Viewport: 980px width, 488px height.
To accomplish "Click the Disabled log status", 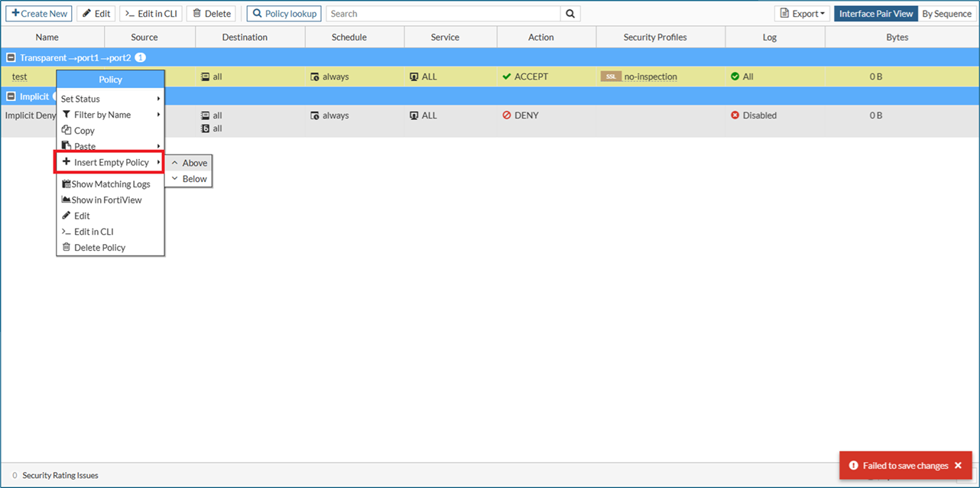I will (x=754, y=115).
